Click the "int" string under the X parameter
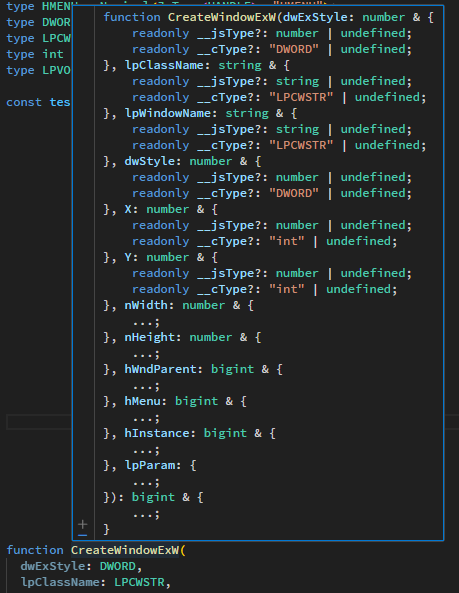This screenshot has width=459, height=593. pyautogui.click(x=286, y=241)
